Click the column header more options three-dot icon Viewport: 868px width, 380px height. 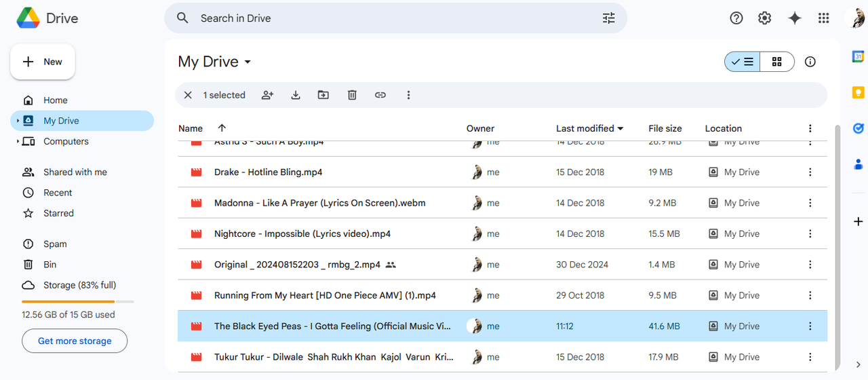pos(810,128)
